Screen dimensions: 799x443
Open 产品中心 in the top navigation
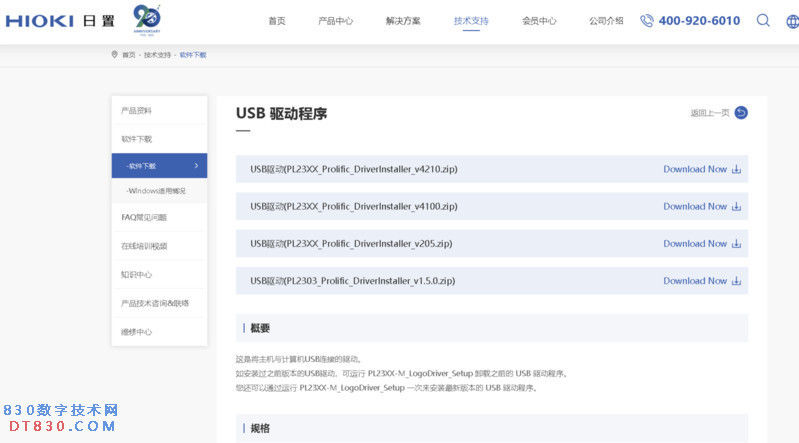335,21
